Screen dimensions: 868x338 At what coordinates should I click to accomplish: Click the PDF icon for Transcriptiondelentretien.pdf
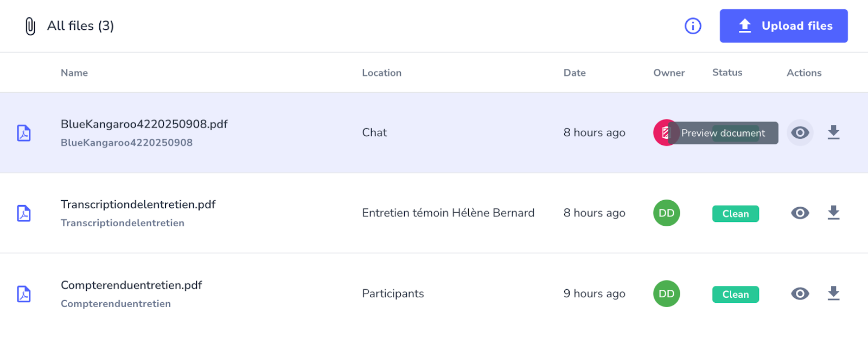pos(24,213)
